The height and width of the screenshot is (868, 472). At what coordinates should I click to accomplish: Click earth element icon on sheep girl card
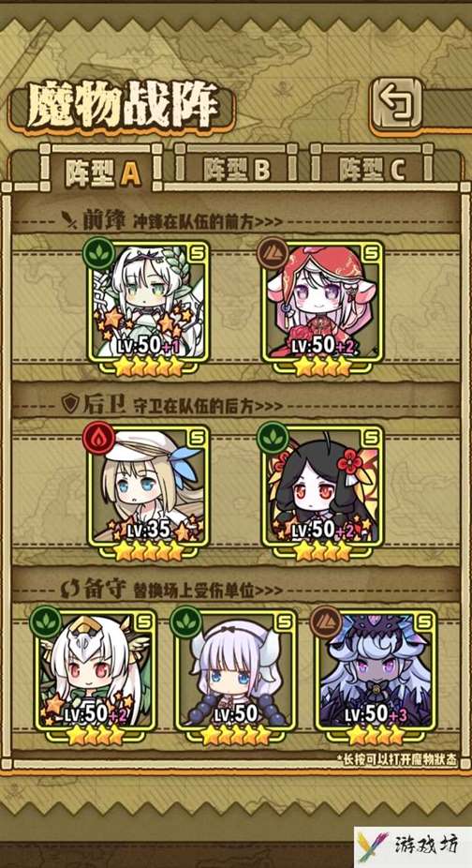[273, 254]
